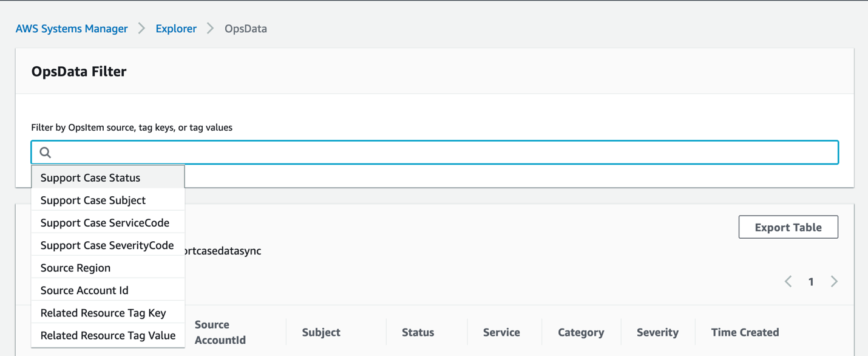Click the previous page chevron icon

(x=788, y=281)
